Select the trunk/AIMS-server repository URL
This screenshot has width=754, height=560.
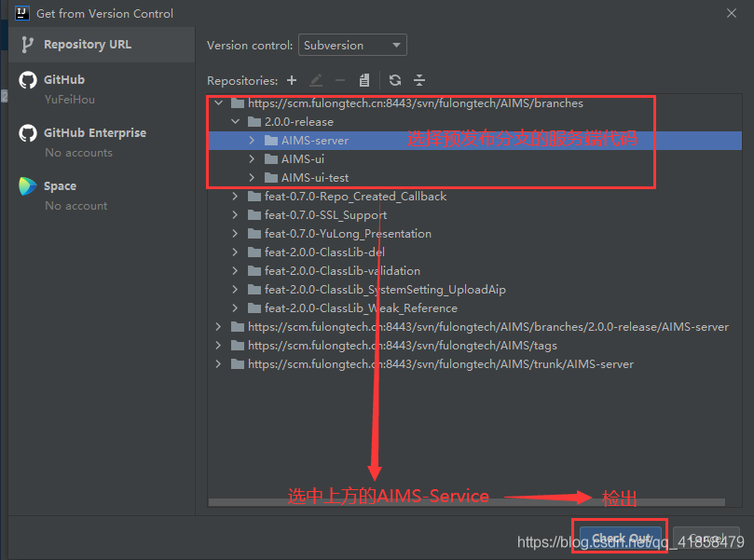coord(441,364)
